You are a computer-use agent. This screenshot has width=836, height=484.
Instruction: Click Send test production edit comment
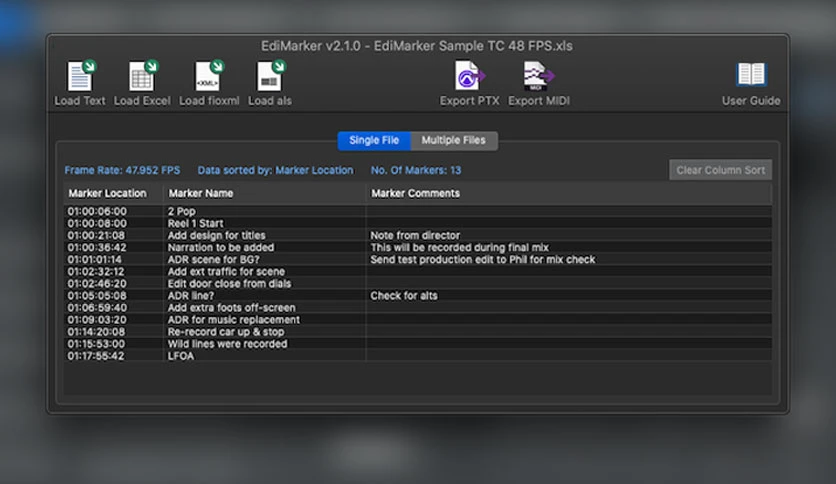pyautogui.click(x=483, y=260)
